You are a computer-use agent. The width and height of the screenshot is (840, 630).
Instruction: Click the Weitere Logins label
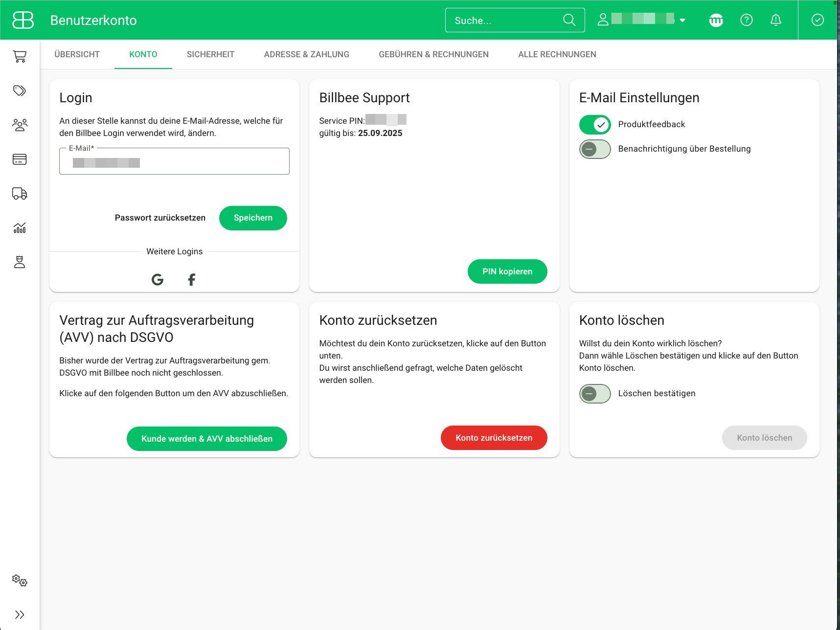tap(175, 251)
